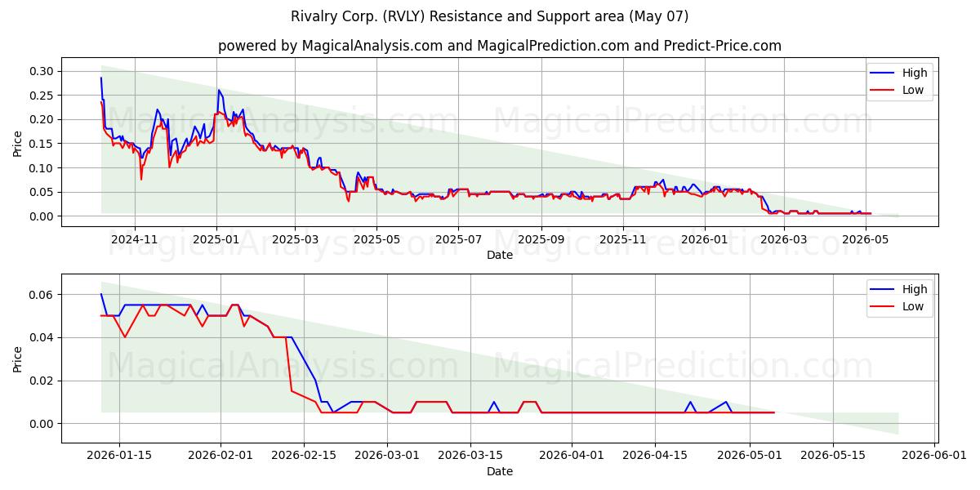This screenshot has width=980, height=490.
Task: Click the '2026-05-15' x-axis label in the bottom chart
Action: 834,456
